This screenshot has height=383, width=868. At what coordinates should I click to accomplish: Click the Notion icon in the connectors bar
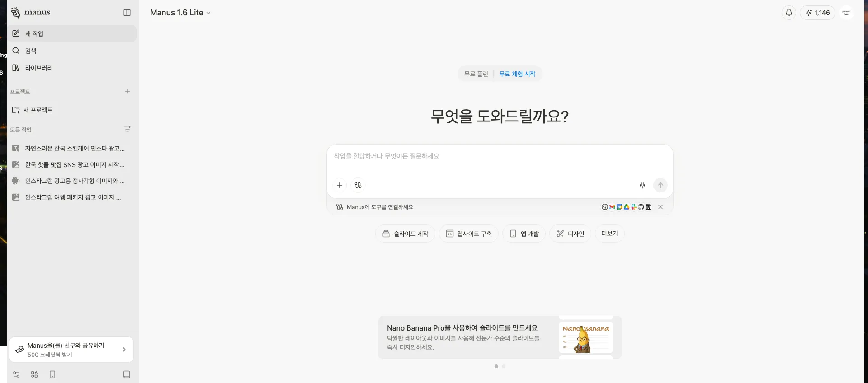[x=648, y=207]
